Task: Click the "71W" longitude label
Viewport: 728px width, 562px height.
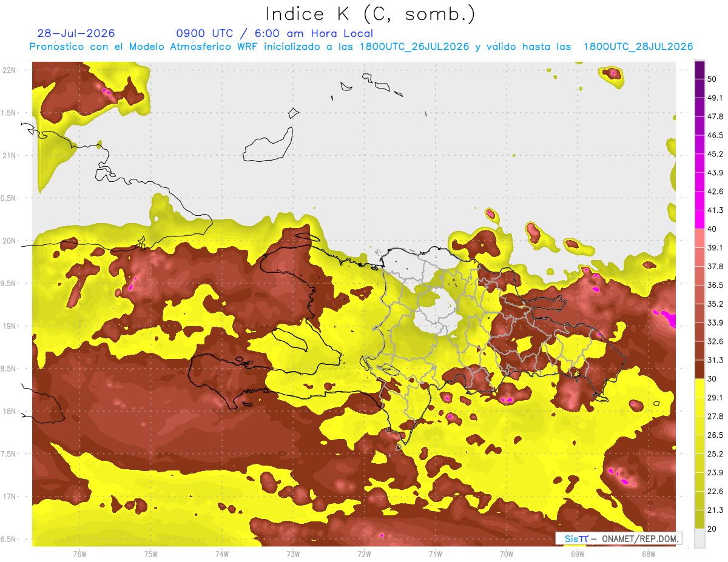Action: pyautogui.click(x=435, y=554)
